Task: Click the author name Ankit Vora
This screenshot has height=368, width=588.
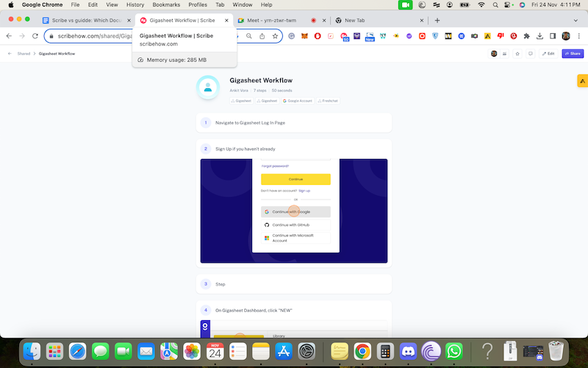Action: pyautogui.click(x=239, y=91)
